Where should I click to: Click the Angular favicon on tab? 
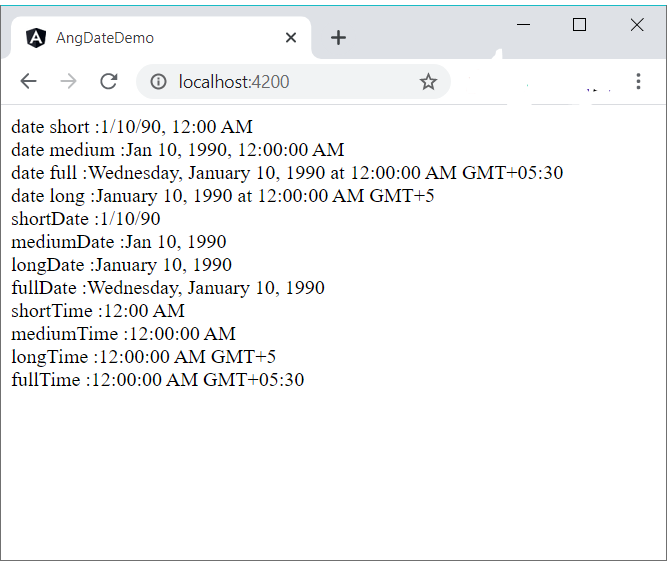coord(36,38)
